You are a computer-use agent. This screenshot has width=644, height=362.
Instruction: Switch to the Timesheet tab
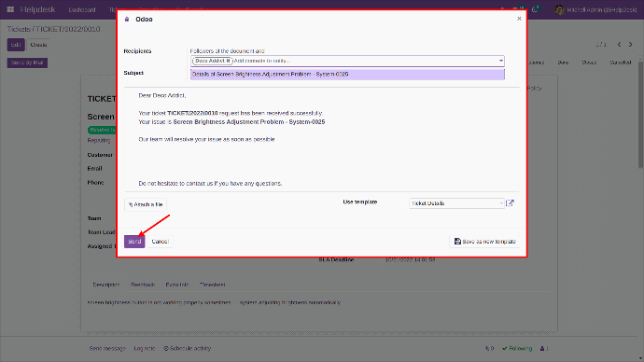tap(213, 285)
